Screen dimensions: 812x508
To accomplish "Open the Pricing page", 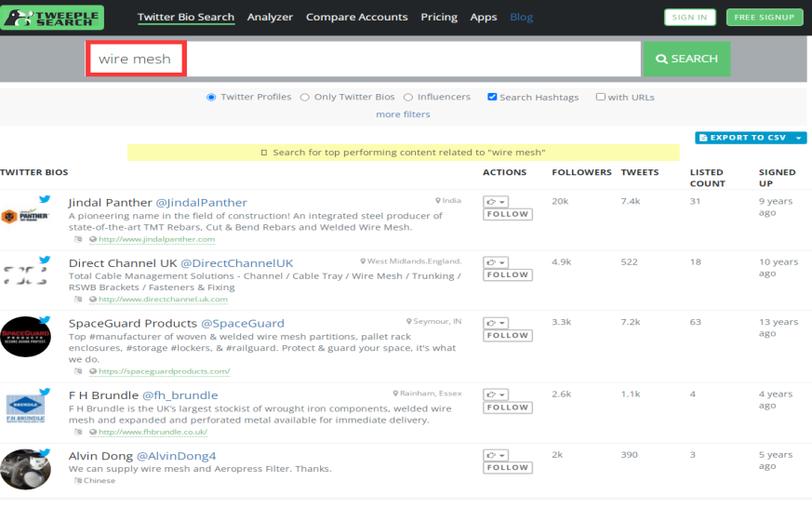I will tap(439, 17).
